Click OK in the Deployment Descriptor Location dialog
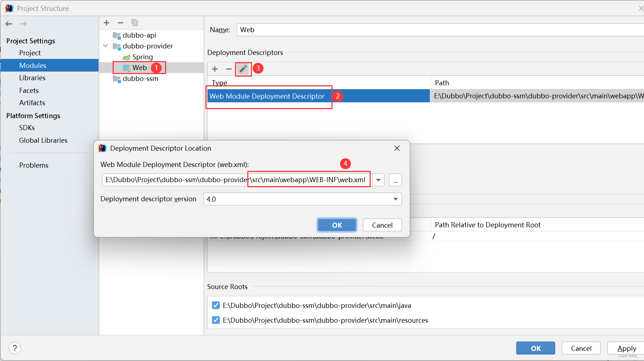Image resolution: width=644 pixels, height=361 pixels. click(x=336, y=225)
